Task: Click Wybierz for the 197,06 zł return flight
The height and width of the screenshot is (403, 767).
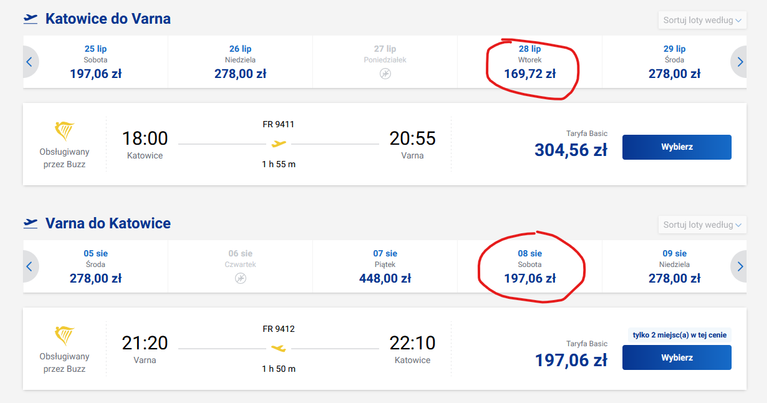Action: click(677, 358)
